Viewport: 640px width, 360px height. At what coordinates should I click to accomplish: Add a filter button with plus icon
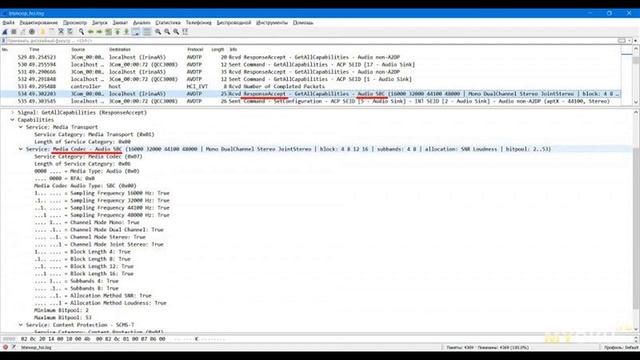(636, 41)
